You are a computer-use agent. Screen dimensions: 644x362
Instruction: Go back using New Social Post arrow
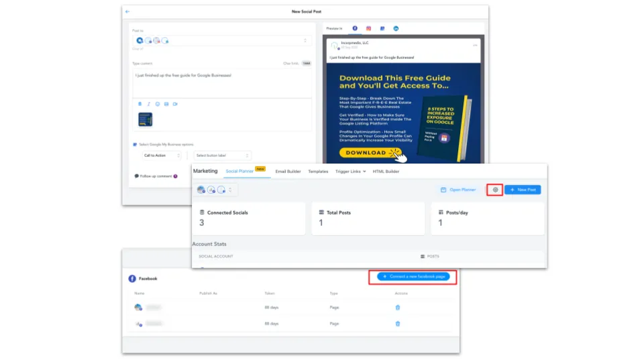click(127, 11)
